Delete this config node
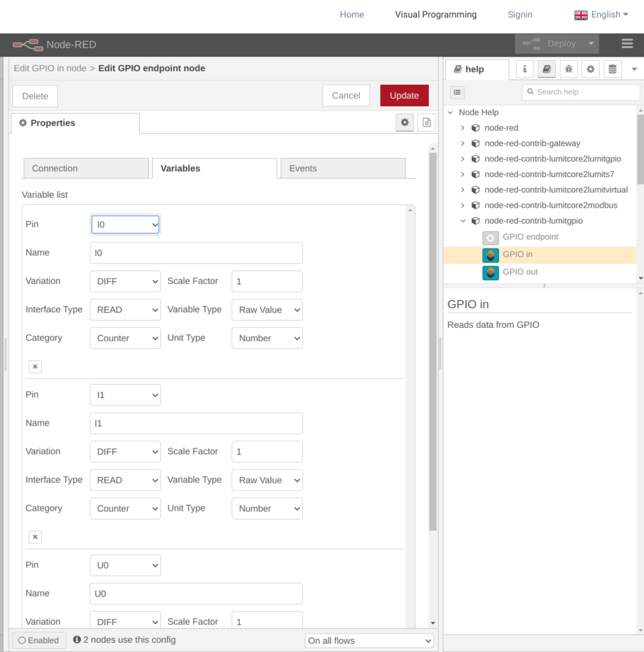Viewport: 644px width, 652px height. click(x=35, y=96)
